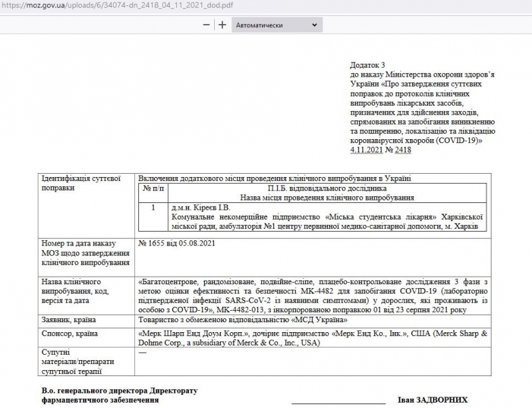The width and height of the screenshot is (532, 408).
Task: Click the zoom in plus icon
Action: point(222,25)
